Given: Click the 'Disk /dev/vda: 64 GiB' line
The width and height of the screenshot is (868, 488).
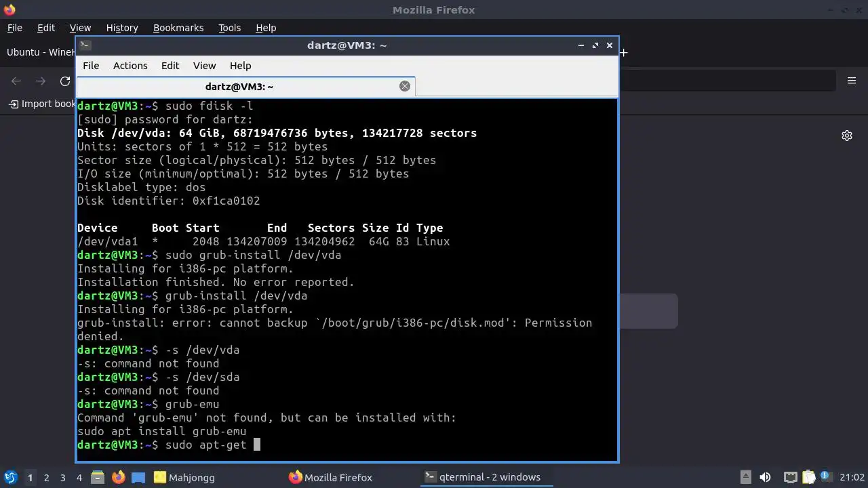Looking at the screenshot, I should tap(277, 133).
